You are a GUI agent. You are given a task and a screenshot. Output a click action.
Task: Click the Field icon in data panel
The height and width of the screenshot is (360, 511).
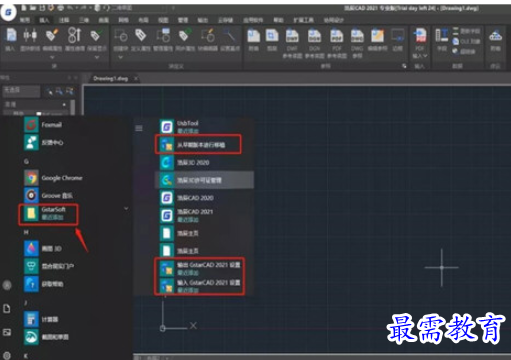pyautogui.click(x=442, y=35)
